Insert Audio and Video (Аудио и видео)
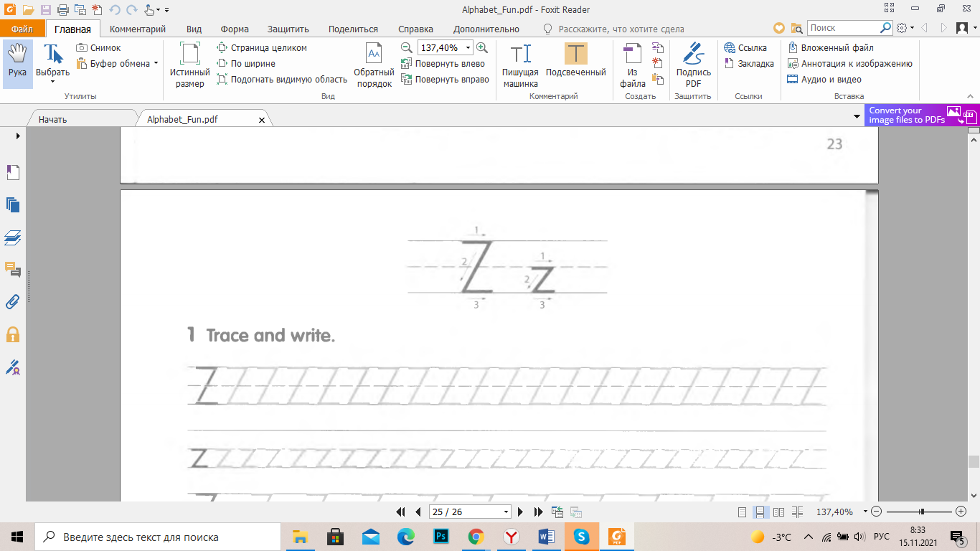This screenshot has width=980, height=551. [824, 80]
